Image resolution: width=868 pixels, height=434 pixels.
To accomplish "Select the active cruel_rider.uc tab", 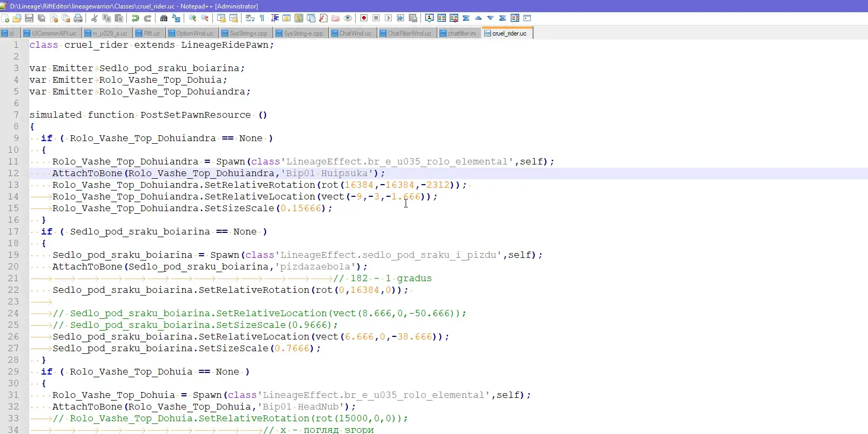I will (x=507, y=33).
